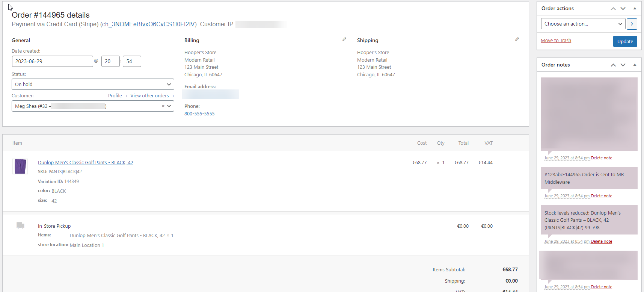The width and height of the screenshot is (644, 292).
Task: Clear the selected customer Meg Shea
Action: coord(163,106)
